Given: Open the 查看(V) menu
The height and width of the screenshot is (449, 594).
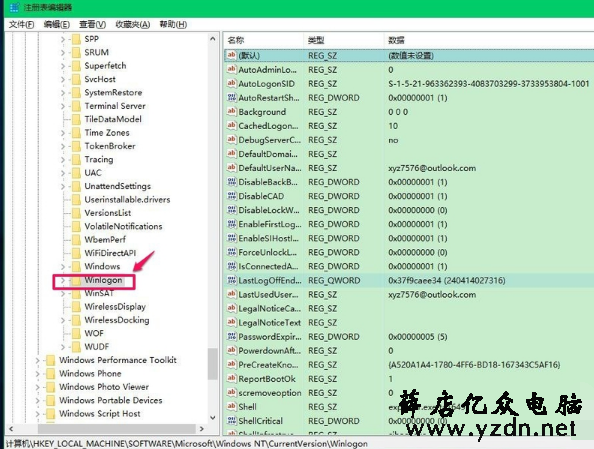Looking at the screenshot, I should pos(92,25).
